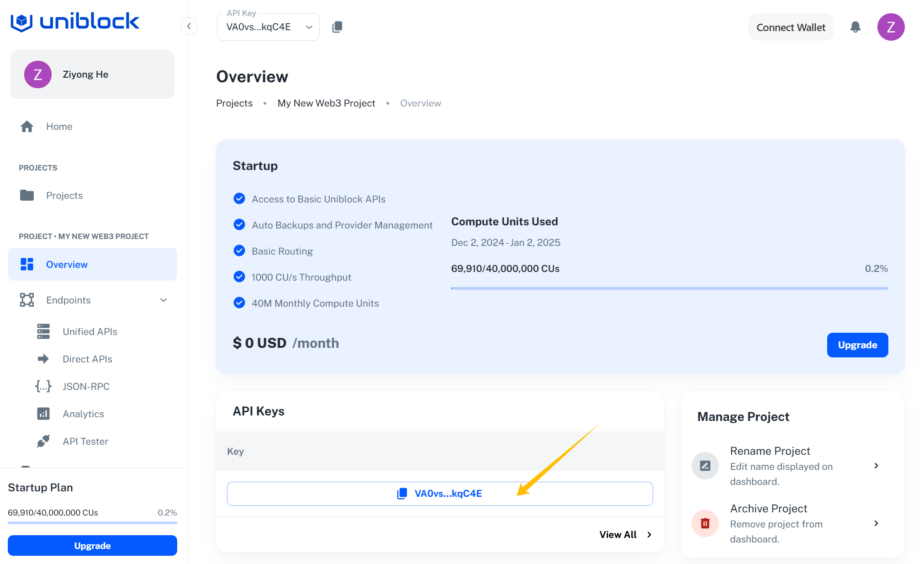Click the API Tester item in sidebar
Screen dimensions: 924x564
tap(84, 441)
